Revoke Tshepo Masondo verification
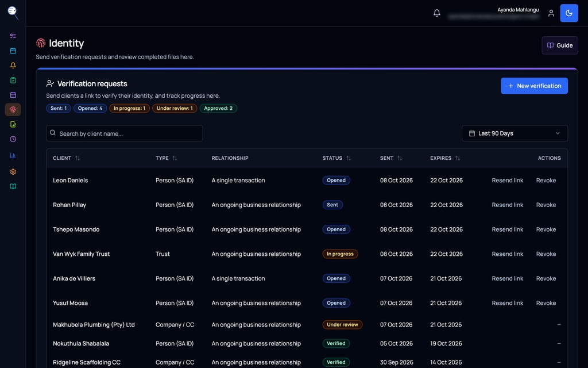Screen dimensions: 588x368 546,229
